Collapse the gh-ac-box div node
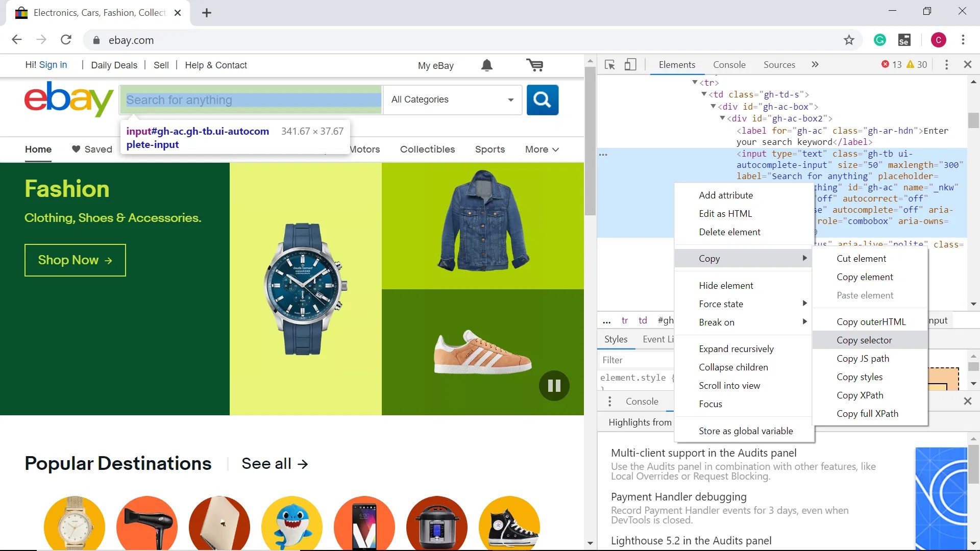 714,107
